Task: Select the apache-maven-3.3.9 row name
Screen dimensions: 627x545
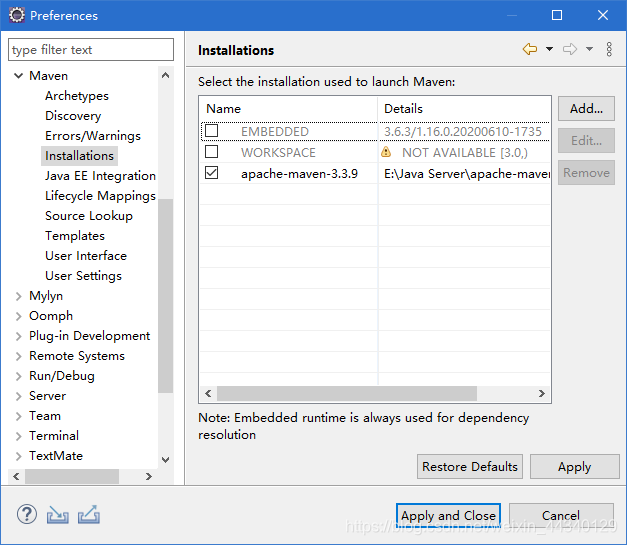Action: [x=299, y=174]
